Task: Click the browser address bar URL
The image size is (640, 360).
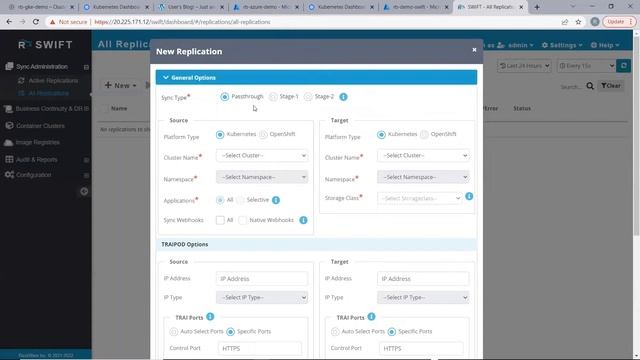Action: (182, 22)
